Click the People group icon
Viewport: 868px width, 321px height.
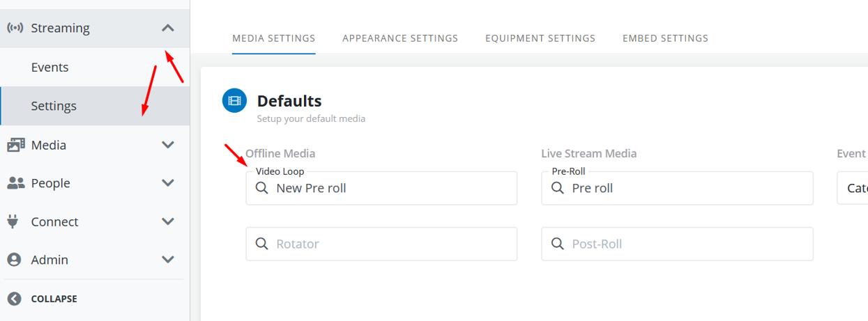coord(16,183)
